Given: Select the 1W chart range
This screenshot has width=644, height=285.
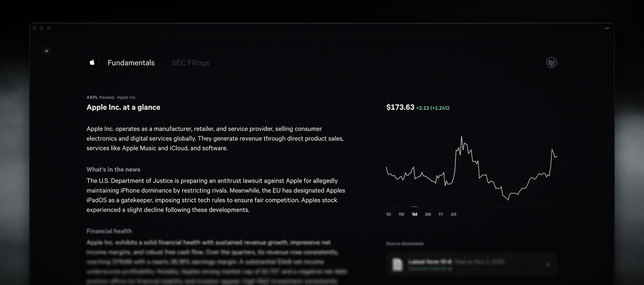Looking at the screenshot, I should (x=401, y=214).
